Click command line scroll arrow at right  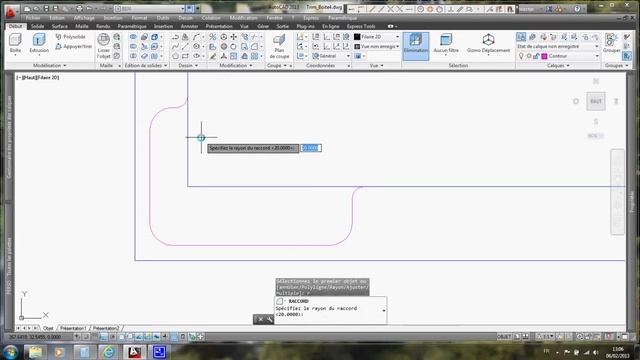pos(384,311)
